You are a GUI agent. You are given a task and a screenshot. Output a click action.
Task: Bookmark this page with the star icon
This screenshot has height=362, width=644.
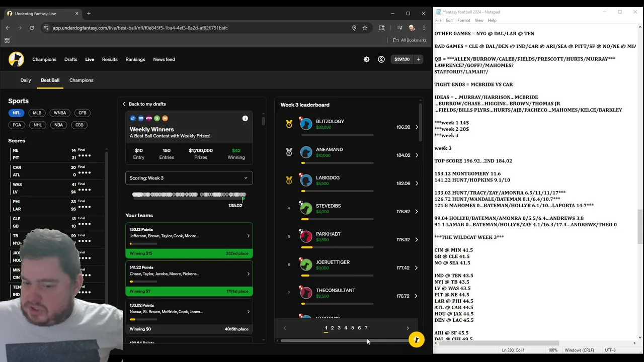pos(365,28)
